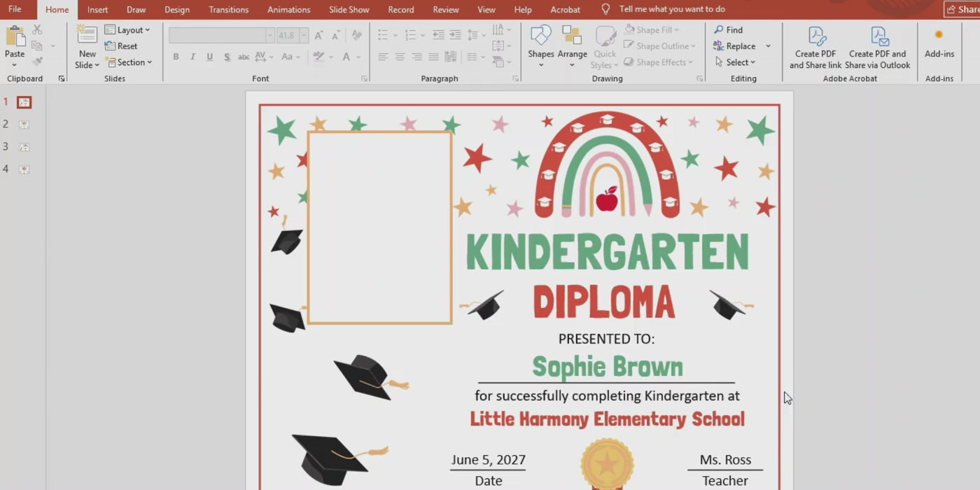Toggle Bold formatting

[176, 57]
